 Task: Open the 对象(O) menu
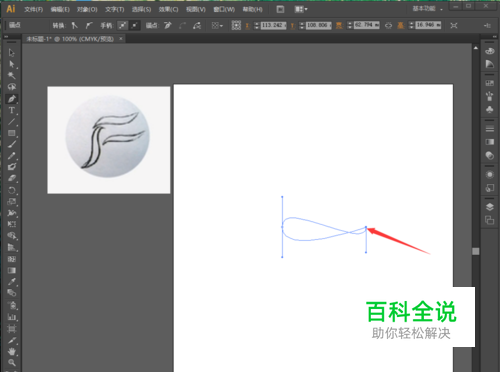[87, 9]
